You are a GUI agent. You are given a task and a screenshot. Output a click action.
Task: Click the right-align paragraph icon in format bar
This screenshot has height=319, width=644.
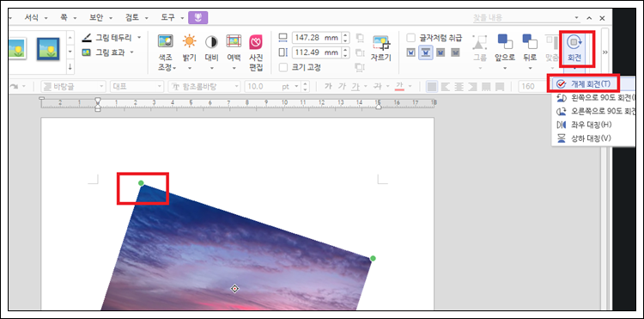click(x=472, y=87)
